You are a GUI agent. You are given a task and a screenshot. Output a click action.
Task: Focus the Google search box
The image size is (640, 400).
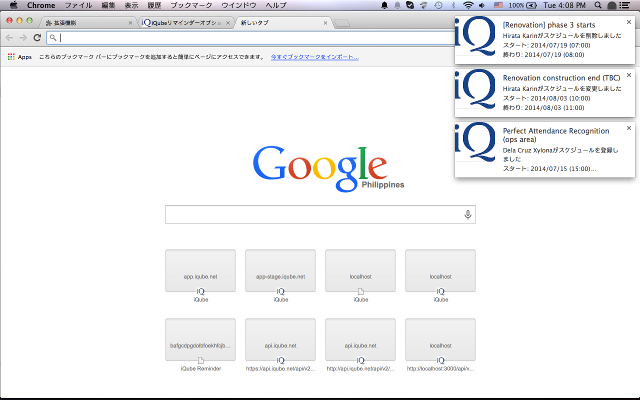pos(320,214)
